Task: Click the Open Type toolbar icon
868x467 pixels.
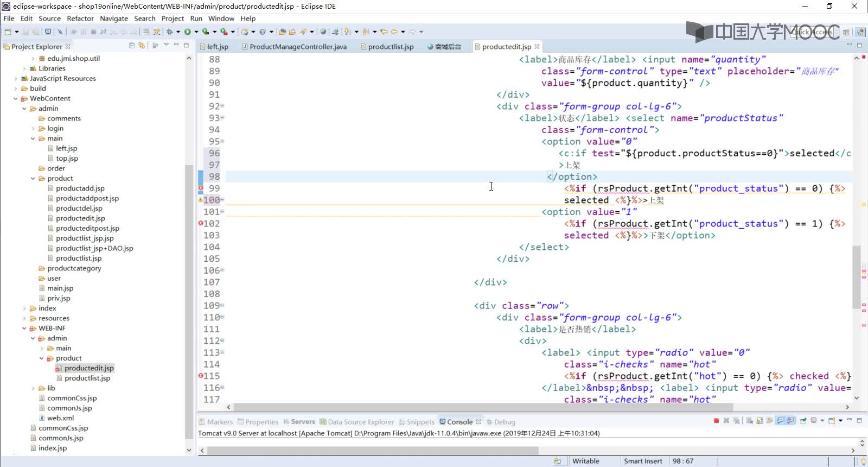Action: point(282,31)
